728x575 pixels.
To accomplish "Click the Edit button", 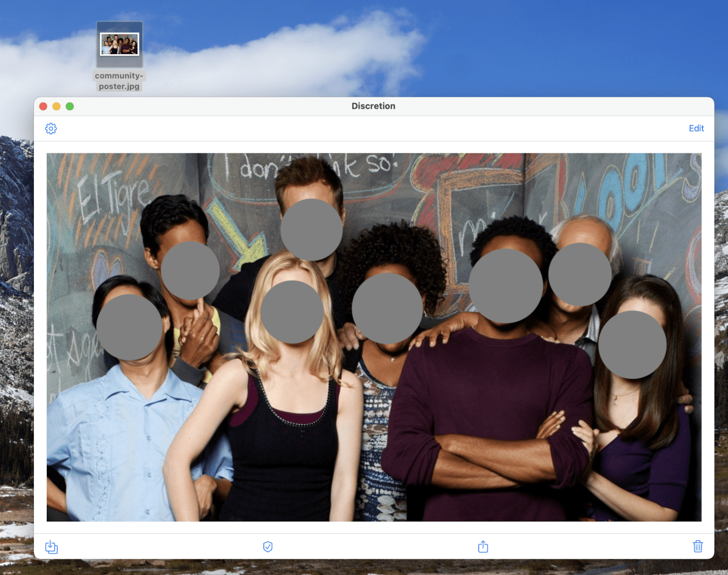I will click(696, 129).
